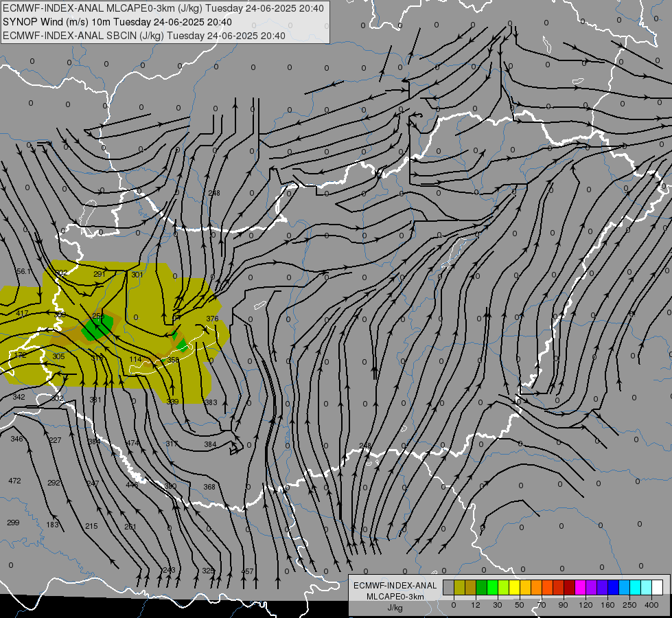
Task: Click the map value 417
Action: [22, 314]
